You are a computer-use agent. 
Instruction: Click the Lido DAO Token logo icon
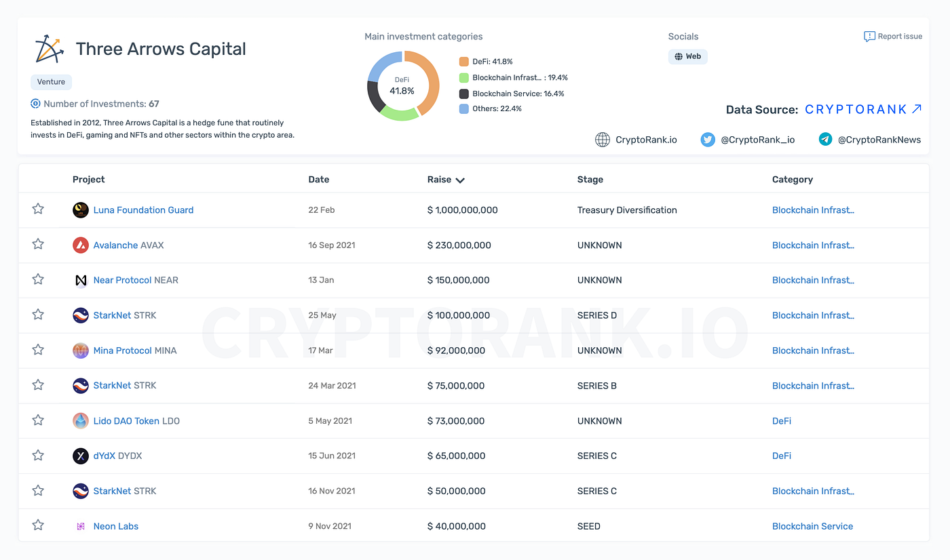pyautogui.click(x=81, y=421)
